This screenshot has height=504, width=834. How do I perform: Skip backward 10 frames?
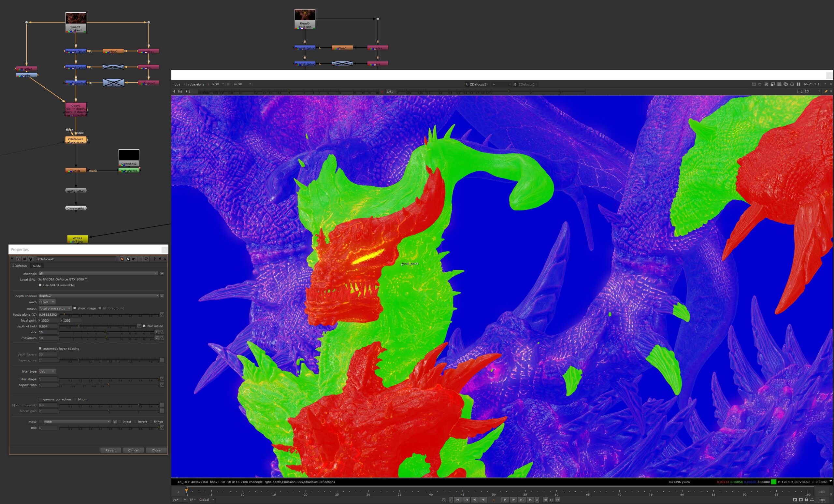point(546,499)
